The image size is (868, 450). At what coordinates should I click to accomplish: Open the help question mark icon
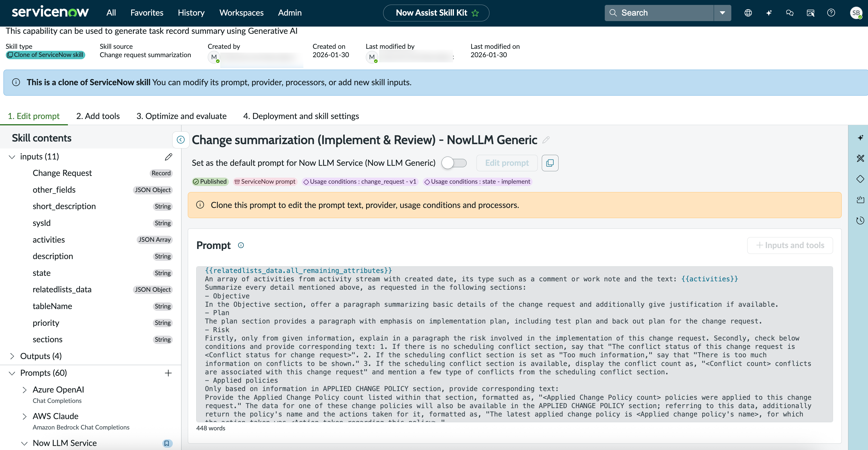[x=831, y=13]
